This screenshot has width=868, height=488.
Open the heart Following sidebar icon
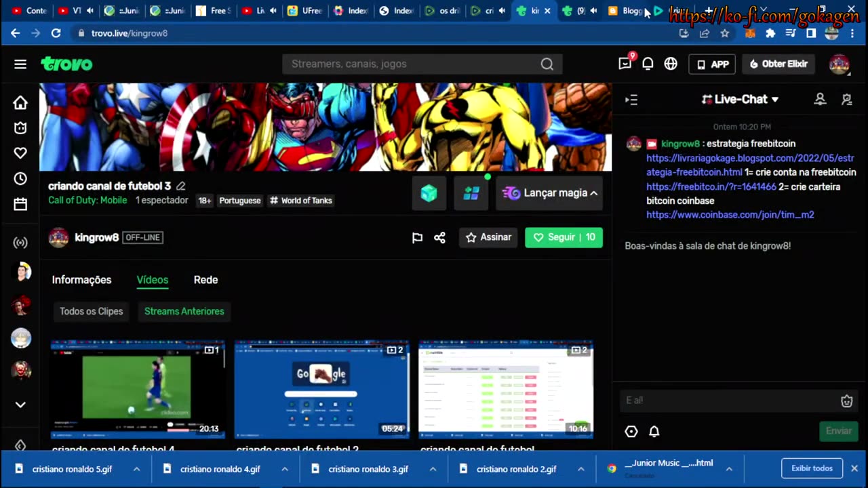[x=20, y=153]
